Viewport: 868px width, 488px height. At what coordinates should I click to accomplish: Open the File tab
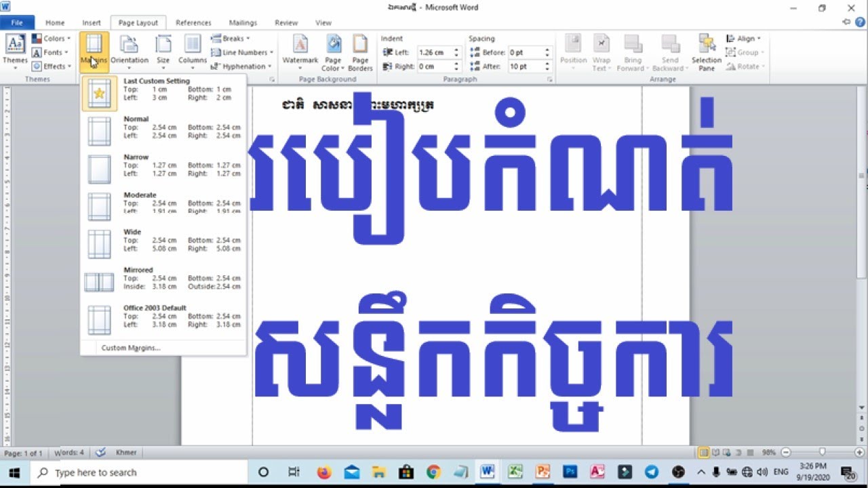[17, 22]
